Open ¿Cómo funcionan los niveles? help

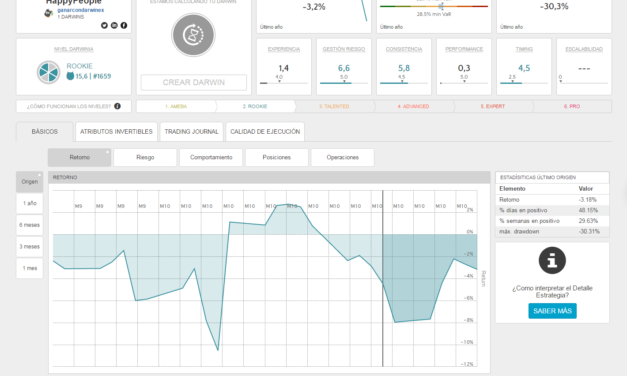[x=69, y=106]
